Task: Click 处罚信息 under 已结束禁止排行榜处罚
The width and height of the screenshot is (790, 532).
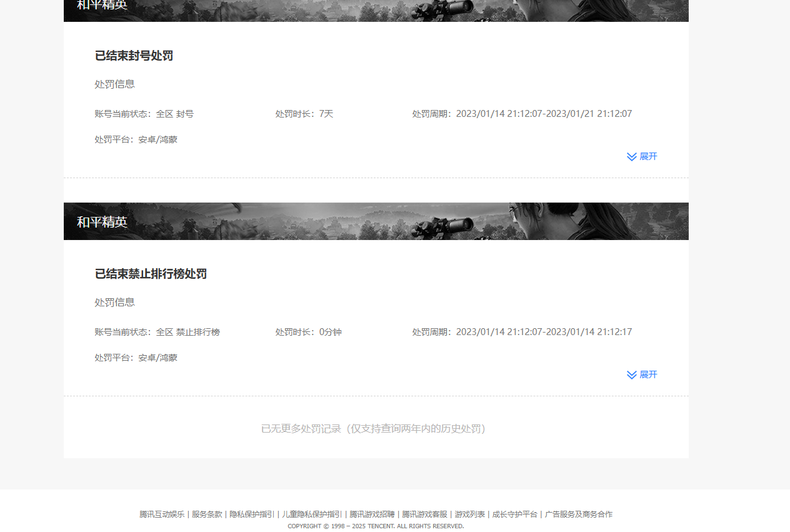Action: (x=115, y=302)
